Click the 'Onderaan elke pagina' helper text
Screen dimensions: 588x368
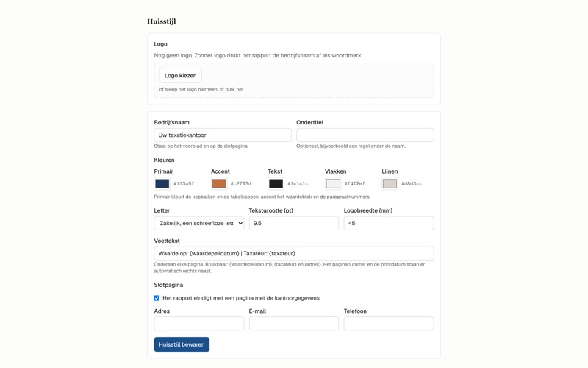tap(290, 268)
